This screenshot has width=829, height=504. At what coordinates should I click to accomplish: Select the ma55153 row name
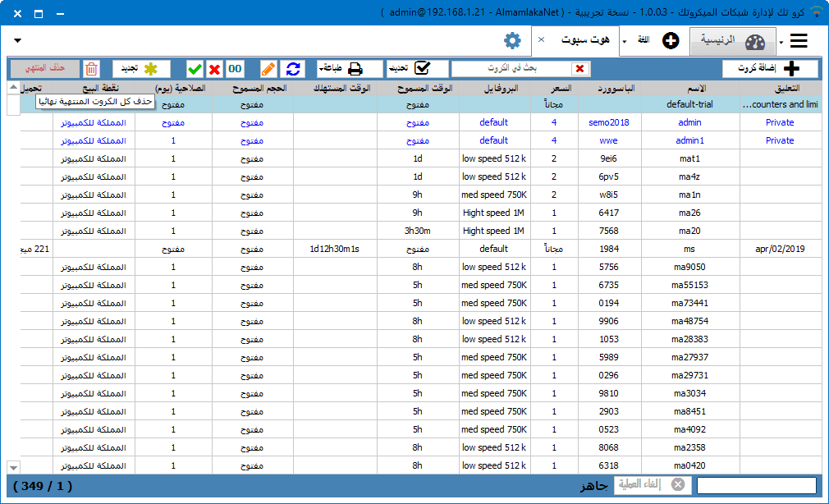[x=689, y=285]
